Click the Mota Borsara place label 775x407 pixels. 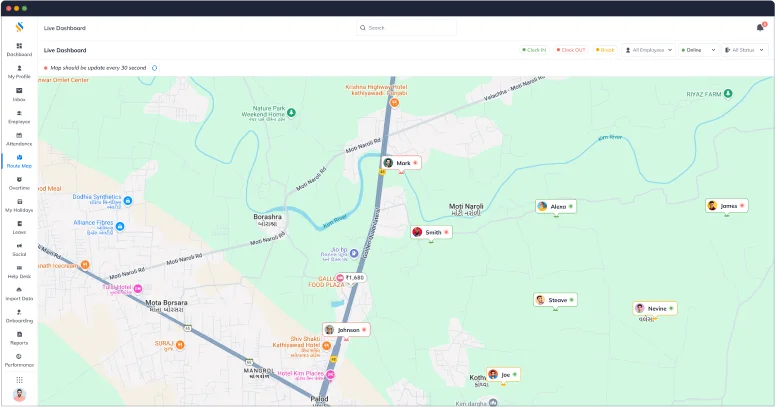pos(166,306)
